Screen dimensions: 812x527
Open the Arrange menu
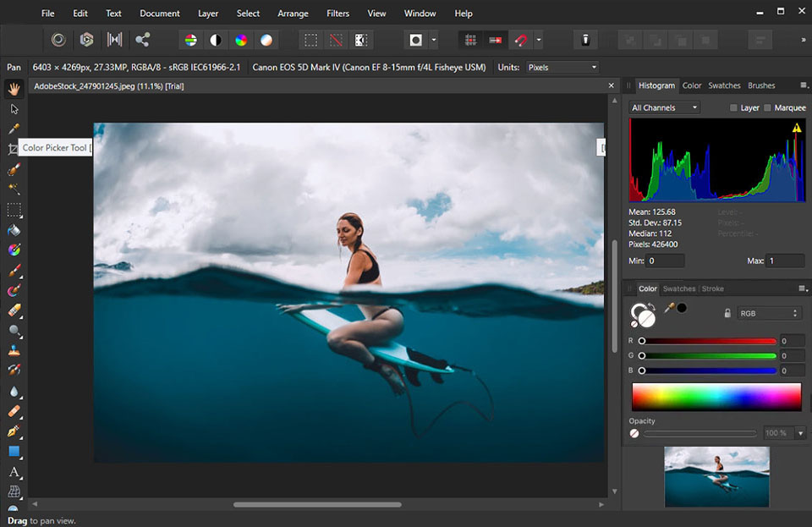[293, 14]
